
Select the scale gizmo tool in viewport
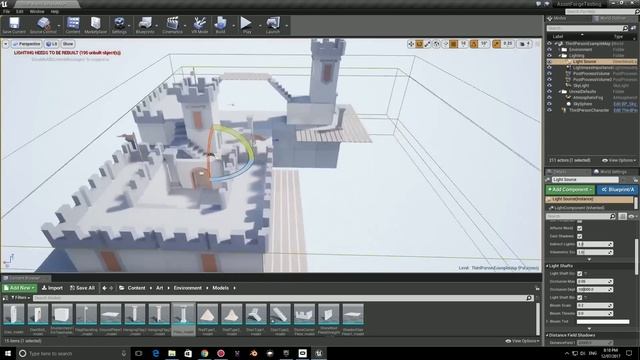click(x=427, y=44)
